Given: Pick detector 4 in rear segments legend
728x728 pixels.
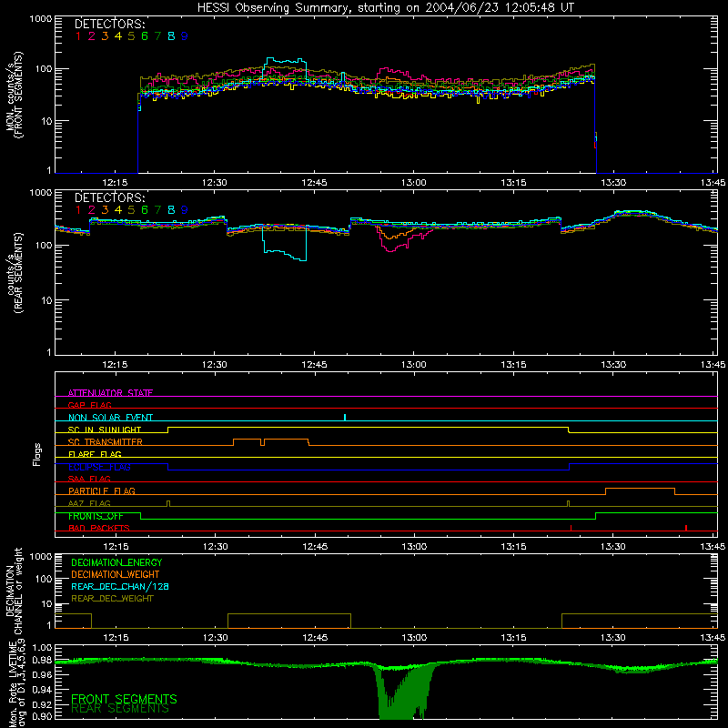Looking at the screenshot, I should point(118,210).
